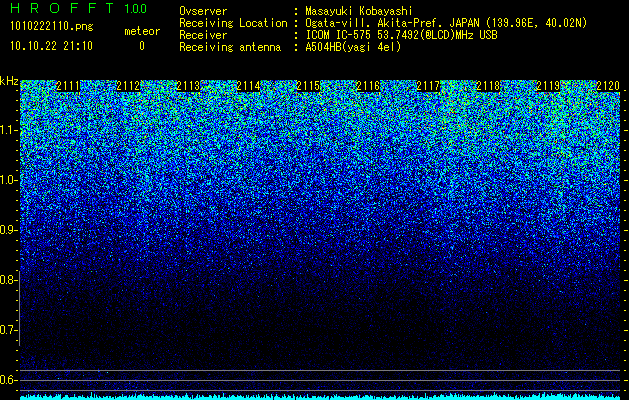Click the version number 1.0.0
The image size is (629, 400).
(x=135, y=9)
